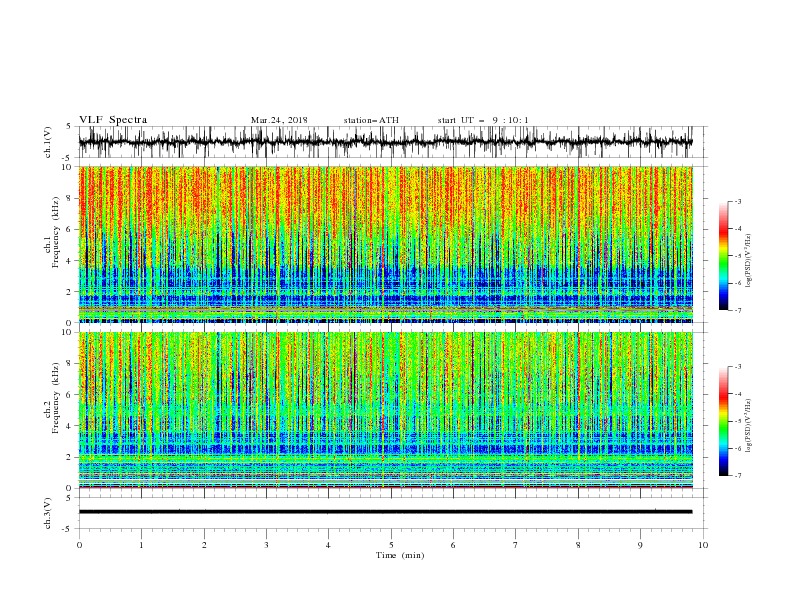Click ch.1 frequency axis tick "6"
Viewport: 792px width, 612px height.
70,229
